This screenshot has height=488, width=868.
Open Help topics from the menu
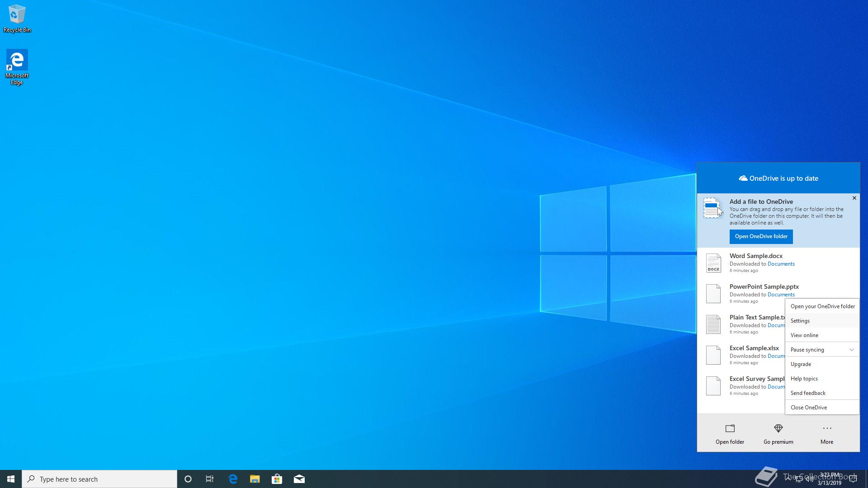(822, 379)
